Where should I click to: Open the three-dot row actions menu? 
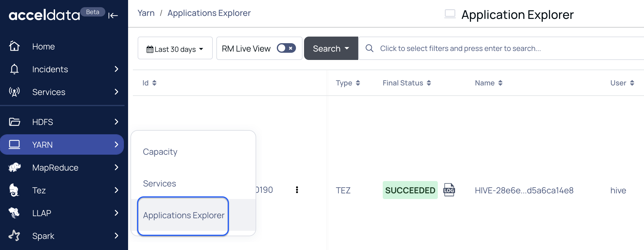click(x=297, y=190)
